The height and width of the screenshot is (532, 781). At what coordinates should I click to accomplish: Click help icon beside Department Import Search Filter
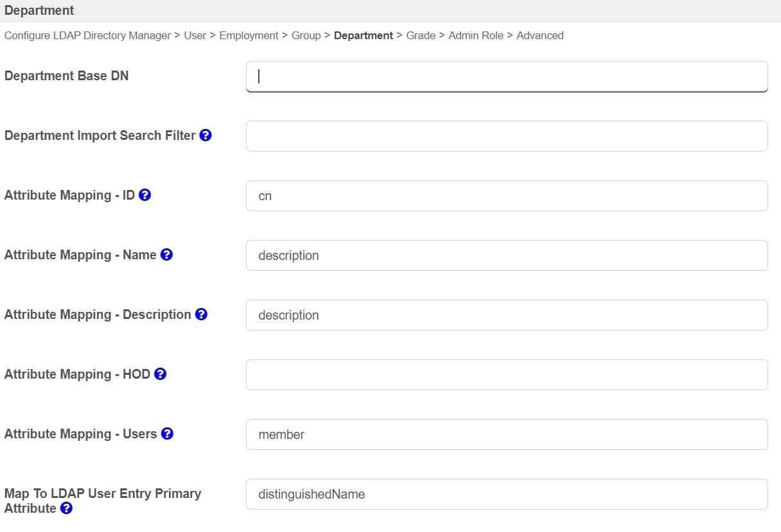point(206,135)
